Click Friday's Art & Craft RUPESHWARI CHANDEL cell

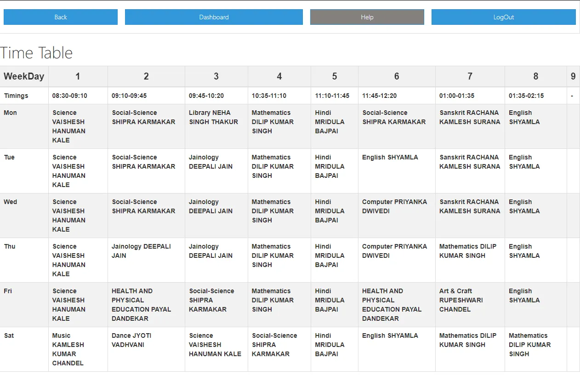[470, 305]
